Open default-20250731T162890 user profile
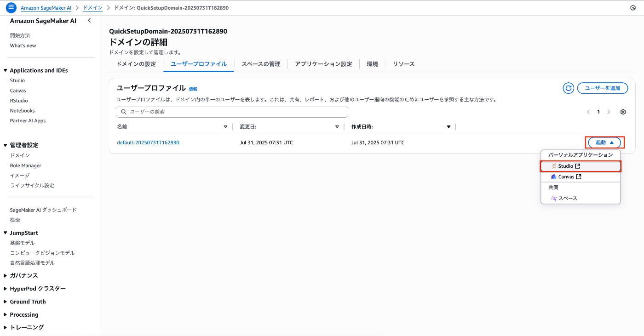Viewport: 644px width, 336px height. click(148, 142)
